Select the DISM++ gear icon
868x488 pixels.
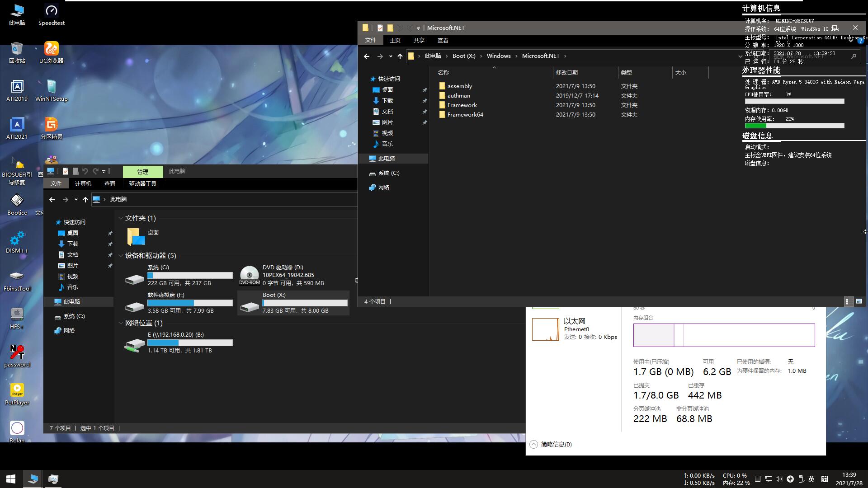[17, 242]
